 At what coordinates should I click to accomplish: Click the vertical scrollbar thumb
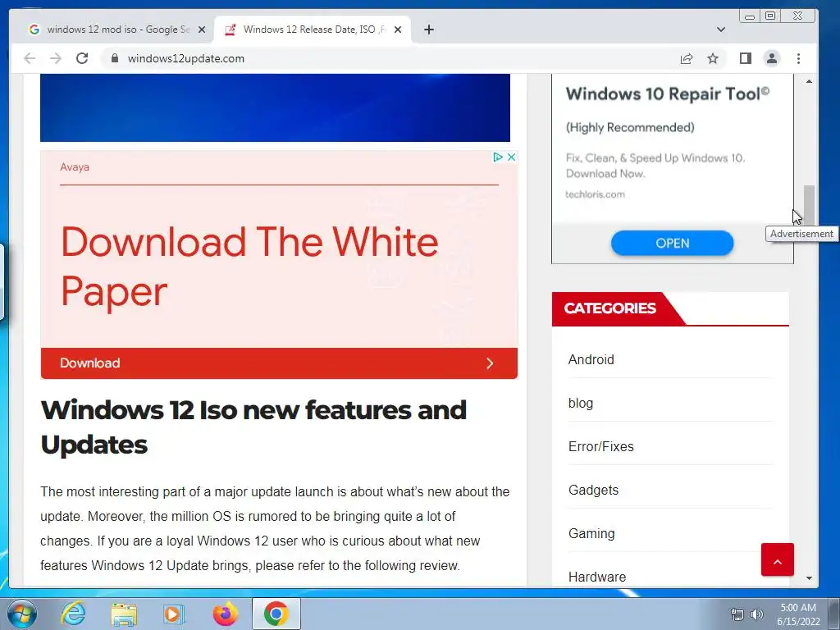[x=809, y=206]
